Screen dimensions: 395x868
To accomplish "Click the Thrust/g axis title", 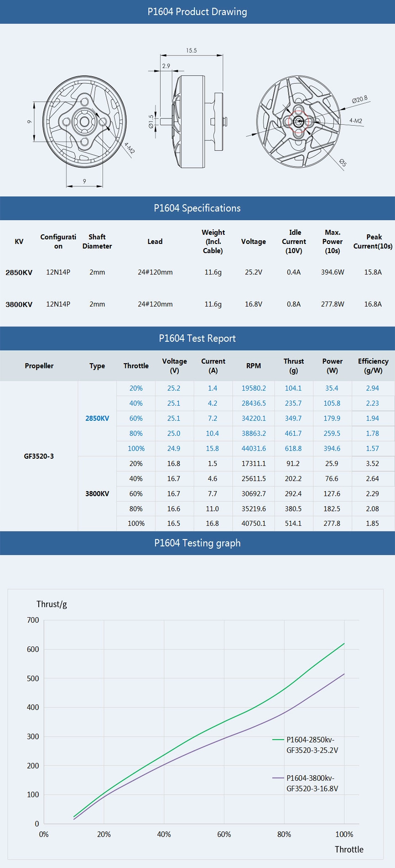I will [52, 604].
